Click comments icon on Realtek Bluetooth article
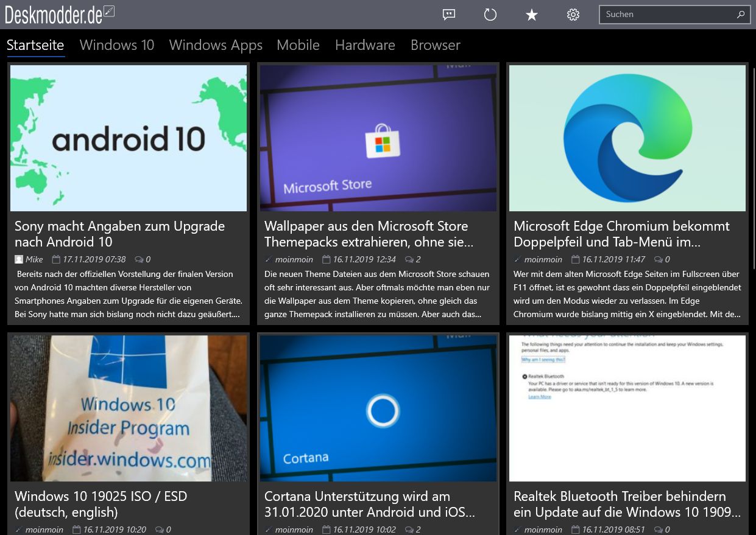The image size is (756, 535). [658, 530]
